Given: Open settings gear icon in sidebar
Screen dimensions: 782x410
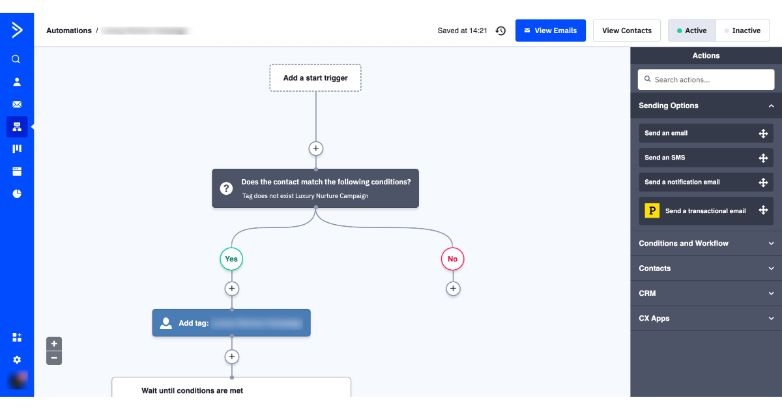Looking at the screenshot, I should click(x=16, y=359).
